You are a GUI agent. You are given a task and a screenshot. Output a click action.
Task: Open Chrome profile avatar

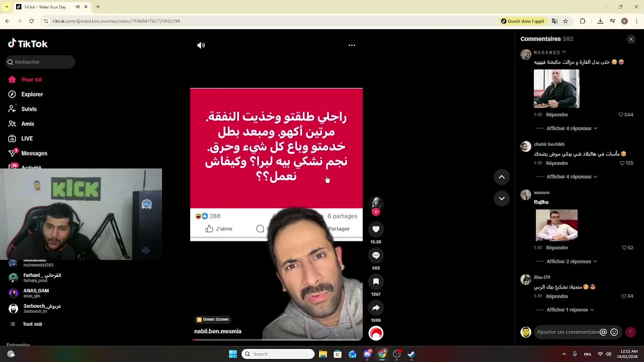624,21
